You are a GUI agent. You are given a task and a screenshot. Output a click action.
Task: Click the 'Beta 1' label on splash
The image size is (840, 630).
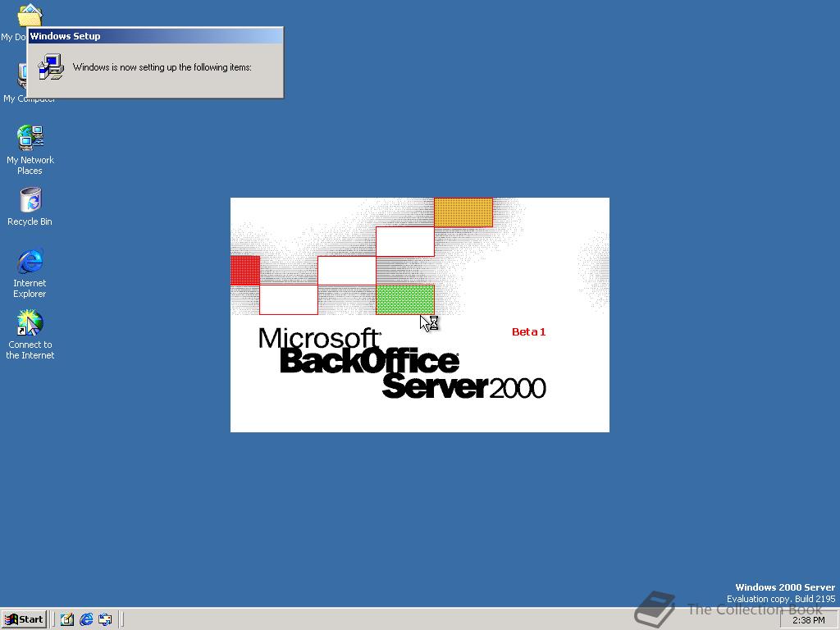pyautogui.click(x=529, y=331)
